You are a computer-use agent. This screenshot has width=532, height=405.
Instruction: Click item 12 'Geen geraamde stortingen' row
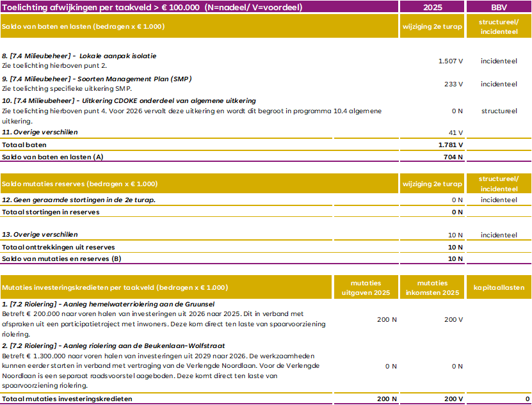coord(79,200)
